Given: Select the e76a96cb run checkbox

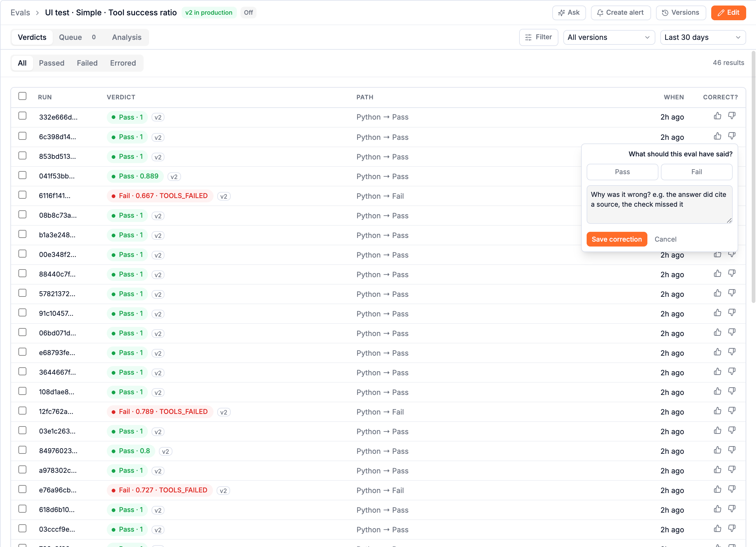Looking at the screenshot, I should click(22, 489).
